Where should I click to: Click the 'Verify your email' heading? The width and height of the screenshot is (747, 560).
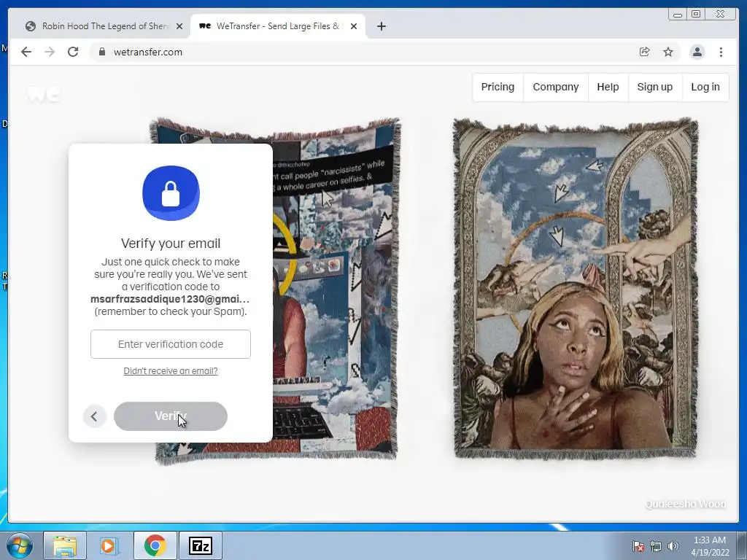[171, 244]
